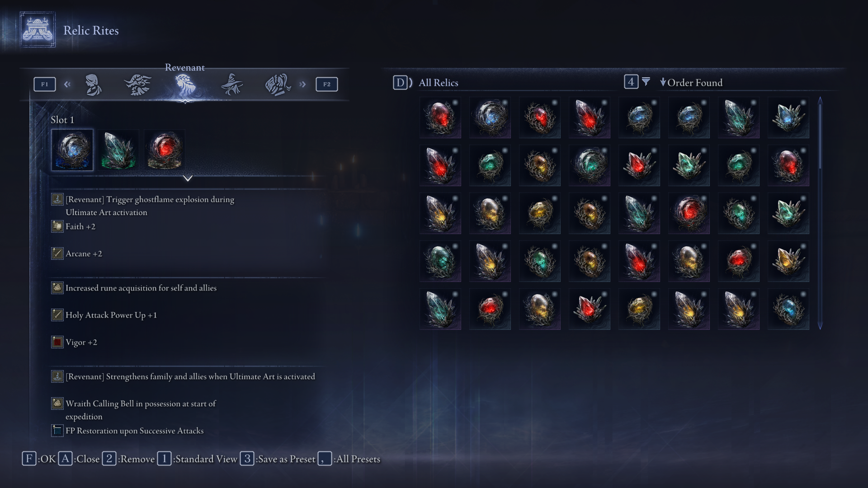Select the witch-hat Recluse character icon

[x=232, y=84]
